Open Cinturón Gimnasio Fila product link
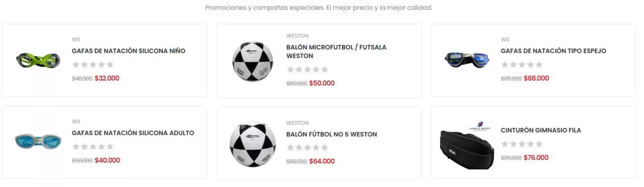 tap(540, 130)
